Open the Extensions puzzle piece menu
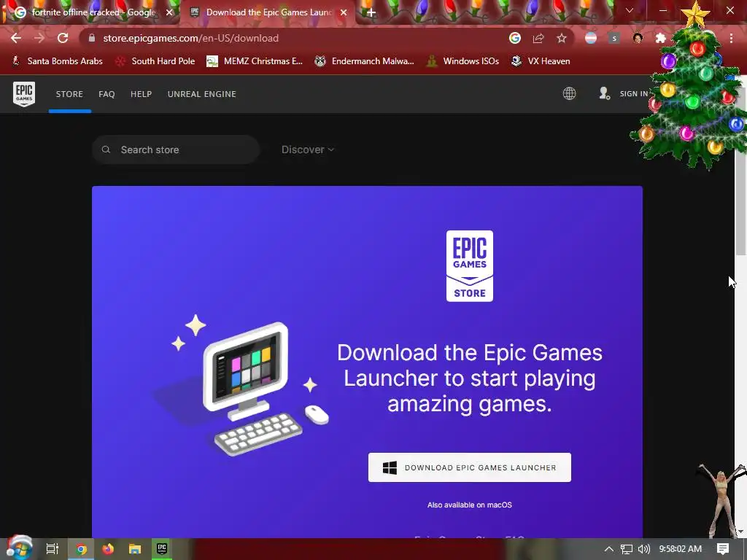747x560 pixels. tap(661, 38)
